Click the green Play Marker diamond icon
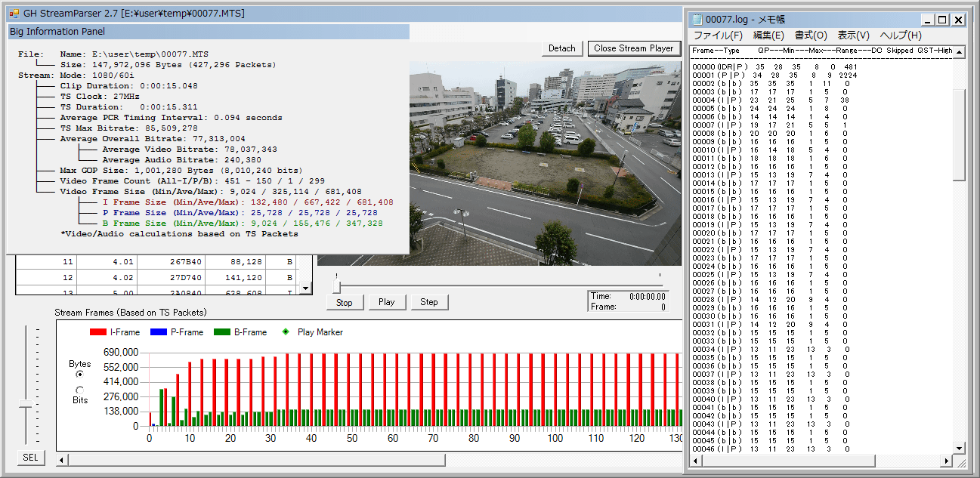The image size is (980, 478). [x=286, y=332]
